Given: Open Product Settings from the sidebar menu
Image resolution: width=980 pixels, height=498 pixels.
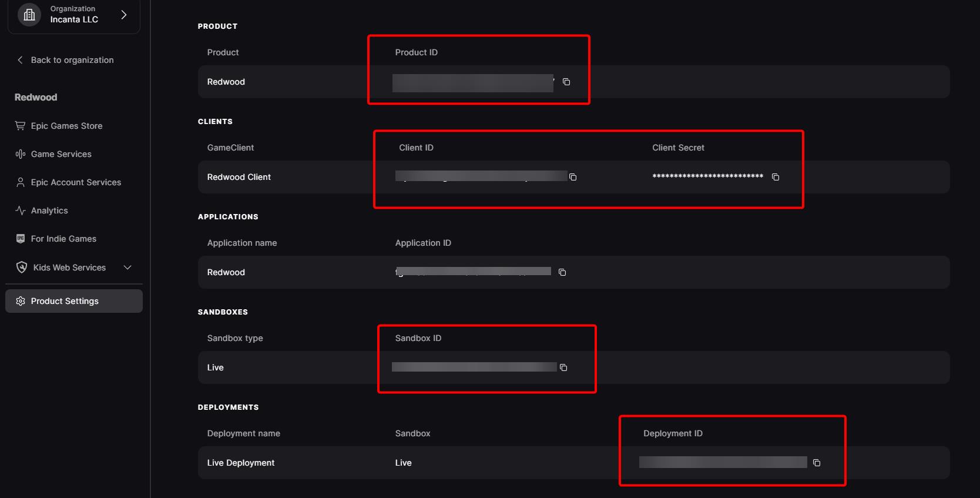Looking at the screenshot, I should [x=65, y=300].
